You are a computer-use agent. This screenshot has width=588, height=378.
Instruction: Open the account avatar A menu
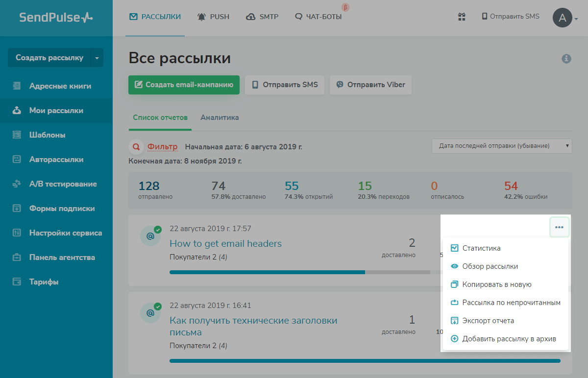[565, 18]
